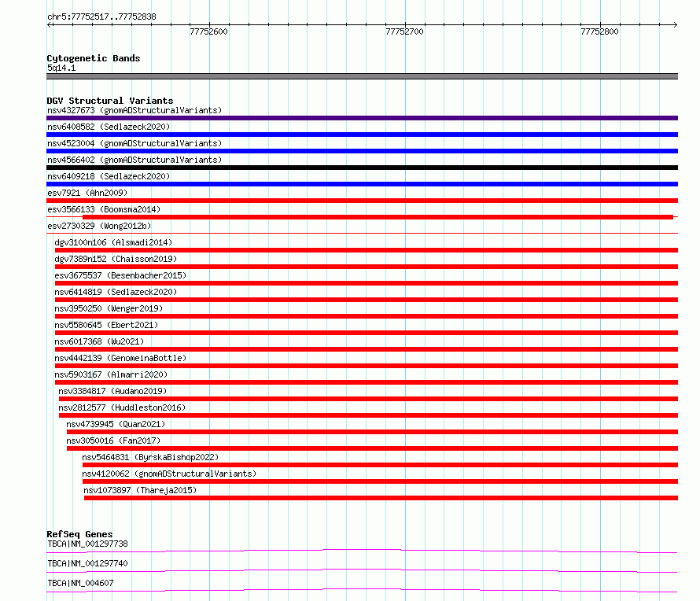Image resolution: width=700 pixels, height=601 pixels.
Task: Open nsv4120062 (gnomADStructuralVariants) label
Action: (169, 474)
